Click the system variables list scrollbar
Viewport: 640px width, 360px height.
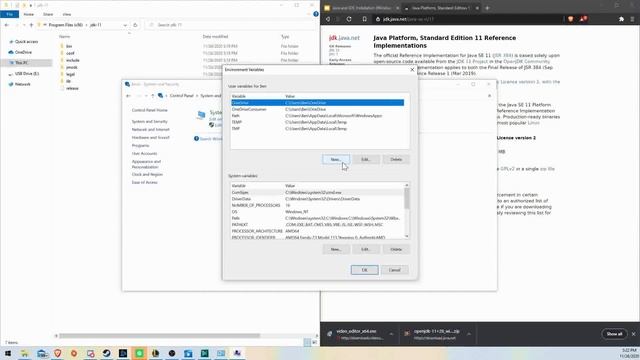coord(407,199)
